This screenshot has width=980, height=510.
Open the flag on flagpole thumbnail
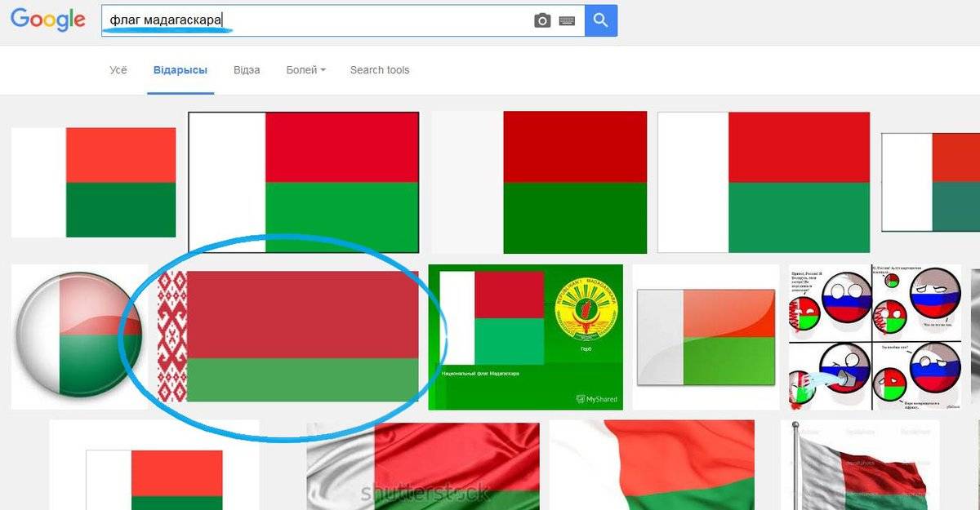click(x=860, y=465)
